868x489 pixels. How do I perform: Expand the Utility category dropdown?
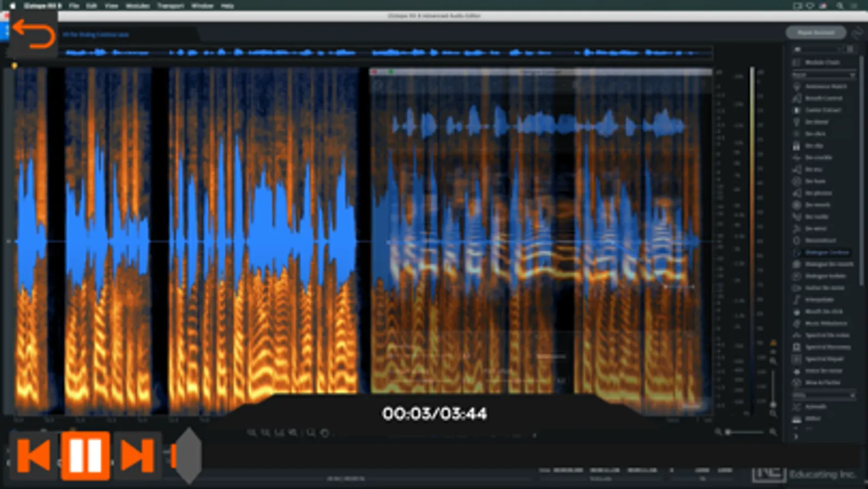pyautogui.click(x=823, y=395)
